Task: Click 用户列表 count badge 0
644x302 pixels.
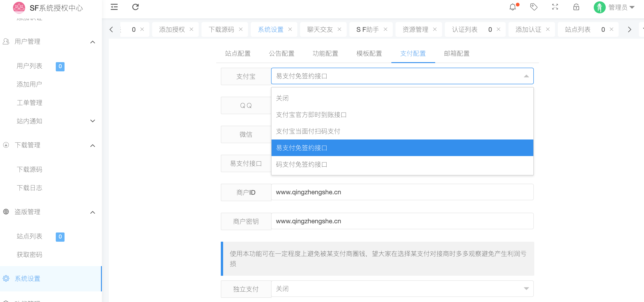Action: [60, 66]
